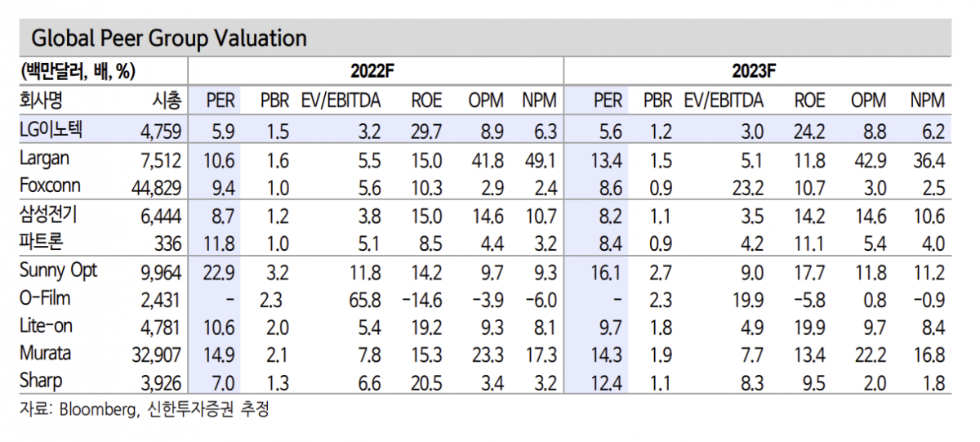Viewport: 980px width, 442px height.
Task: Click Foxconn's market cap value 44,829
Action: [156, 188]
